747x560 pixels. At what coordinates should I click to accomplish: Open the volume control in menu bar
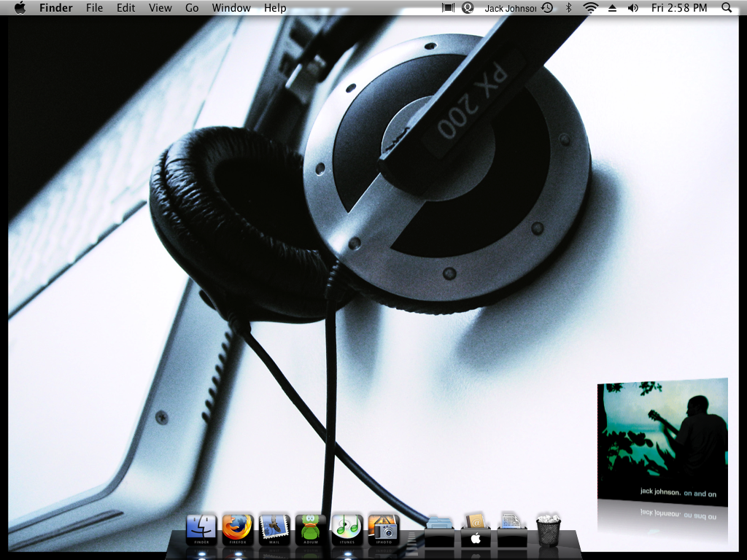pyautogui.click(x=633, y=7)
